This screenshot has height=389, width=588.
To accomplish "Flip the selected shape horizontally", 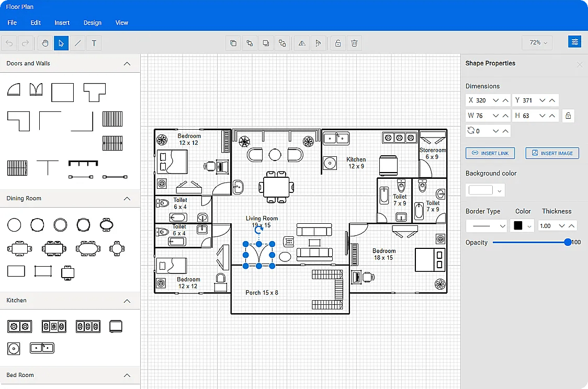I will pos(301,43).
